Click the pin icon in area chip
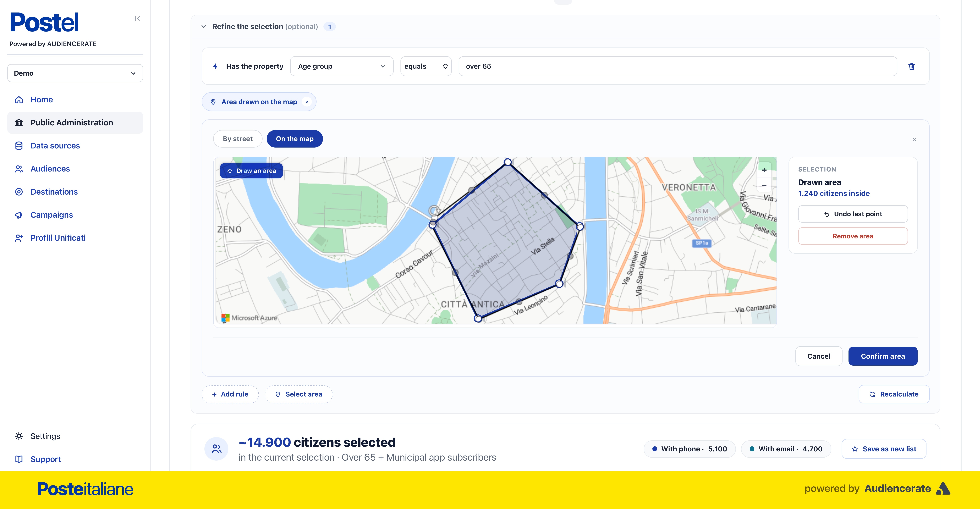Screen dimensions: 980x509 213,102
